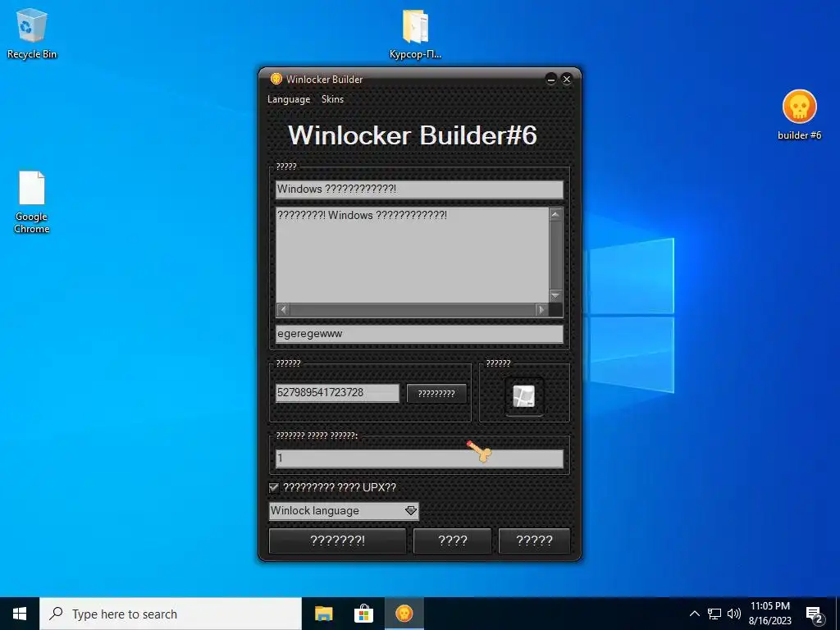Toggle the UPX compression checkbox

pos(274,487)
